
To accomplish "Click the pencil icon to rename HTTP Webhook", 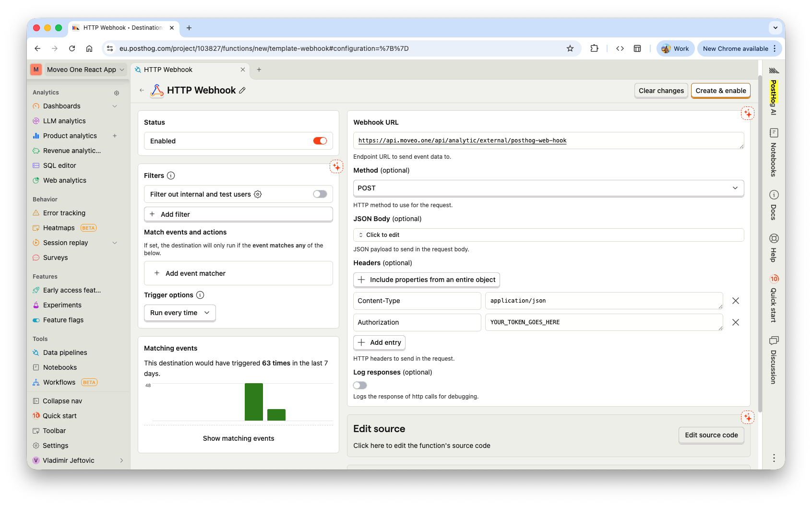I will point(242,90).
